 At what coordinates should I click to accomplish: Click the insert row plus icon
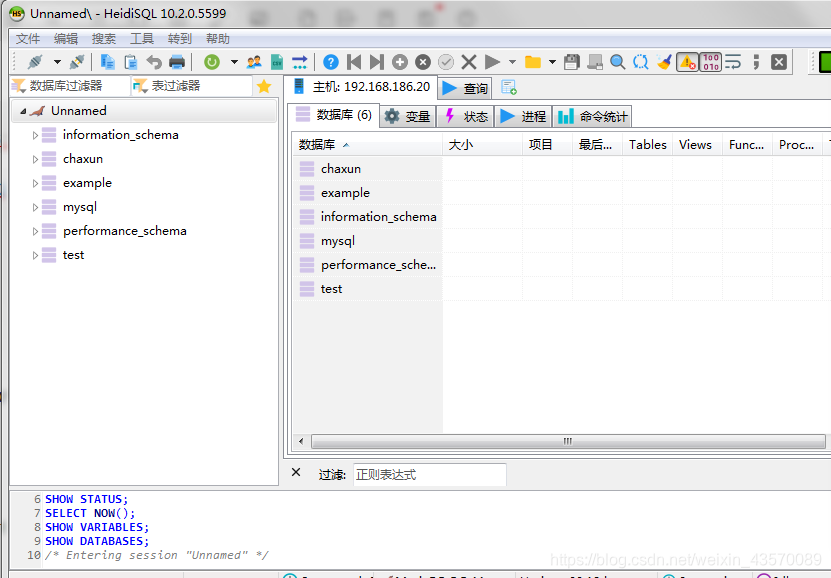pyautogui.click(x=400, y=62)
